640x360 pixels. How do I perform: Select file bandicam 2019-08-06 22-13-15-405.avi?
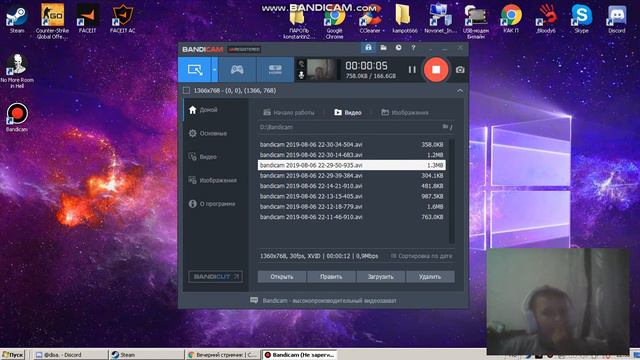point(351,196)
